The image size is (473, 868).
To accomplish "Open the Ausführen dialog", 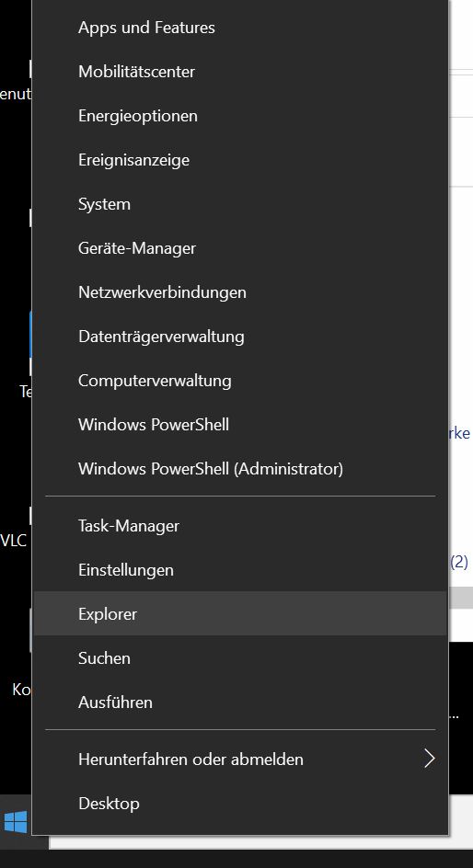I will 240,702.
